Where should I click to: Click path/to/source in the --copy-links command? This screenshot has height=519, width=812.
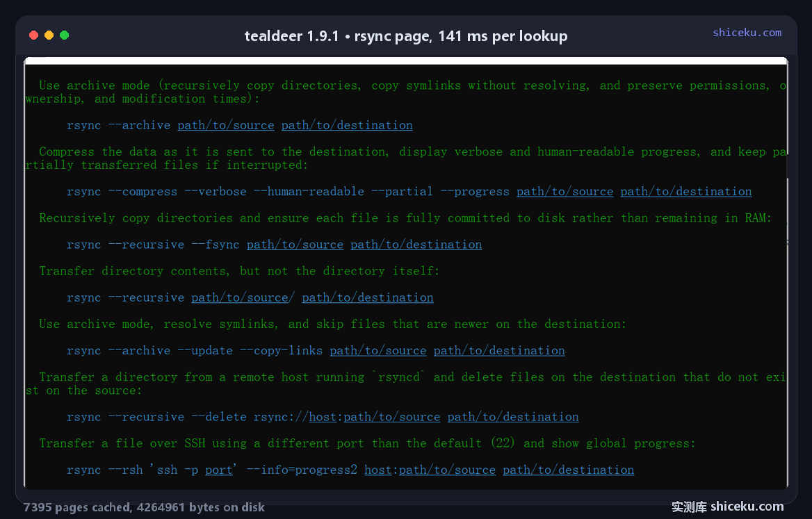click(378, 350)
